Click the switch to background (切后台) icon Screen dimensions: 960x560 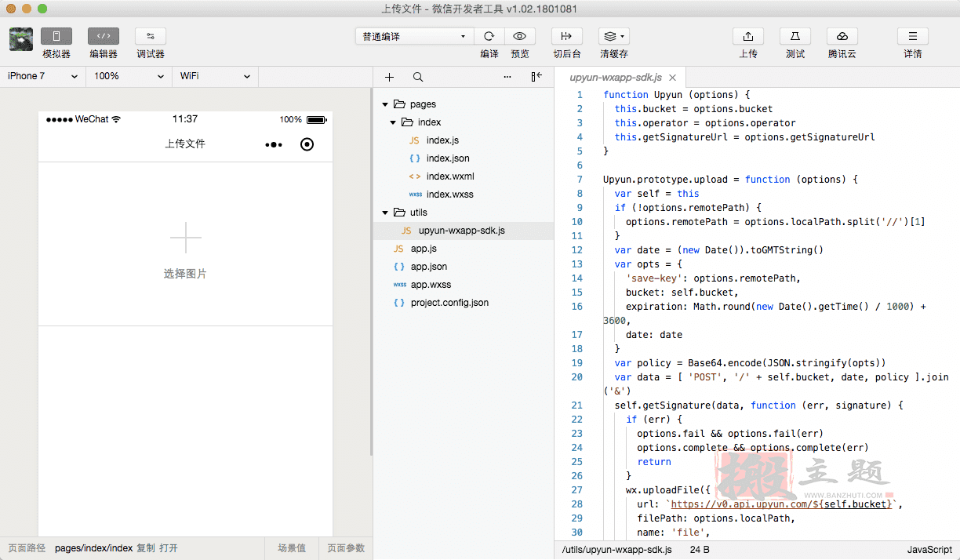(x=567, y=36)
